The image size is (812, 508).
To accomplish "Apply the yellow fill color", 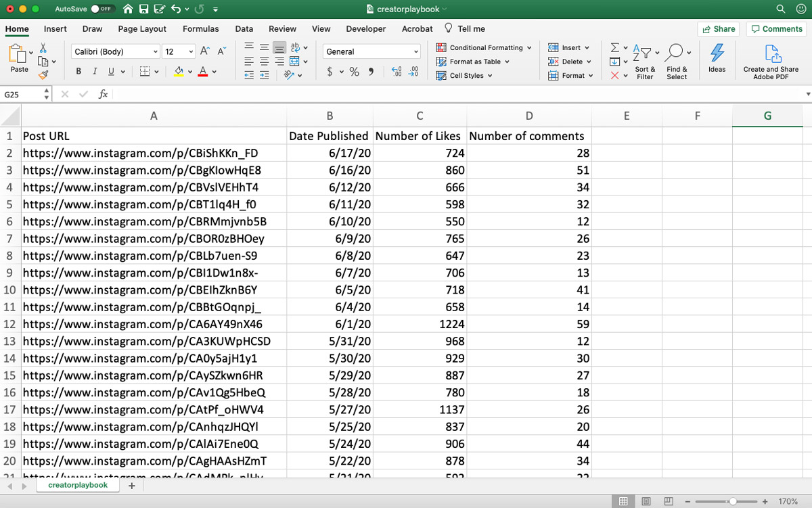I will click(179, 72).
